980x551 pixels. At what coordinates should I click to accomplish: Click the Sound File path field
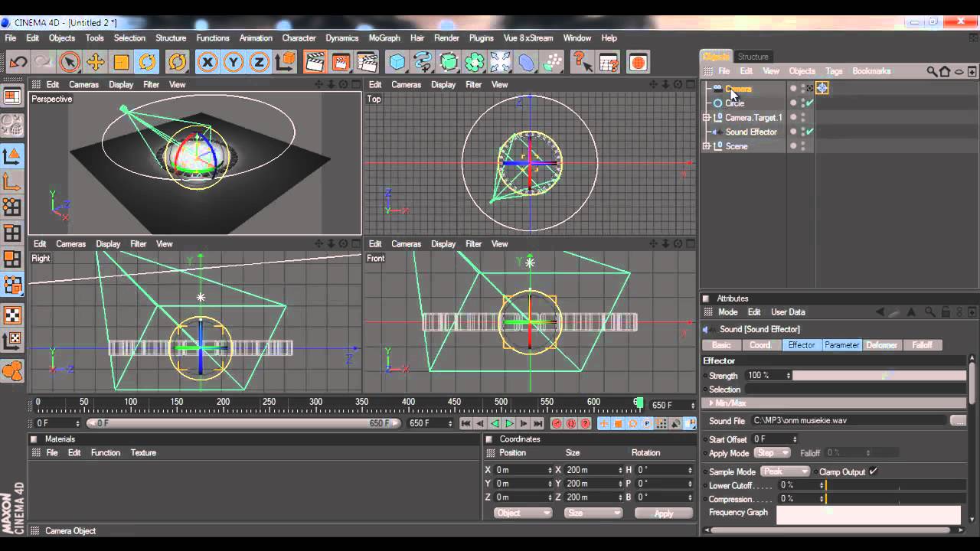pyautogui.click(x=849, y=420)
